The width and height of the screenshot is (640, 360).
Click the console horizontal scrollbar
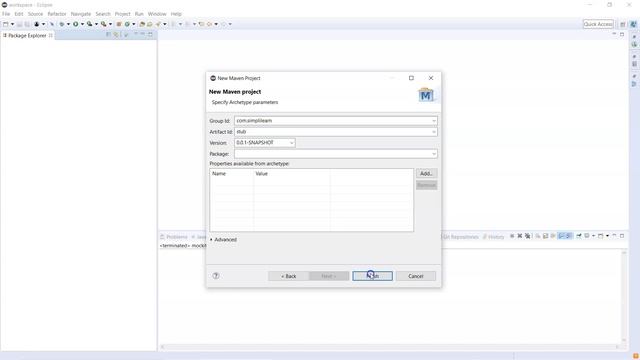[390, 347]
